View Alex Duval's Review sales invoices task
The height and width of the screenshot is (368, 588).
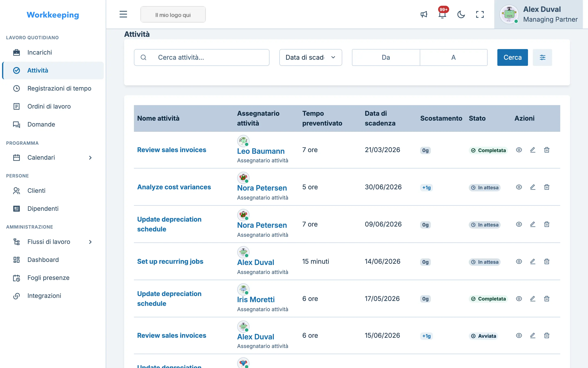[x=519, y=336]
